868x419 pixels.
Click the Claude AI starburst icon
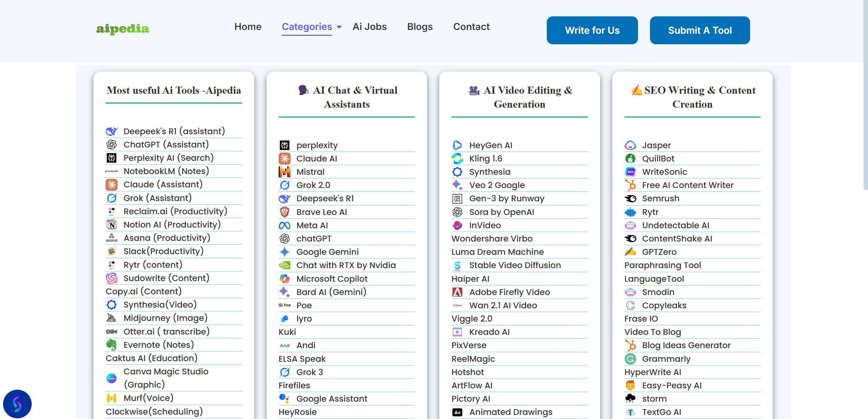284,158
